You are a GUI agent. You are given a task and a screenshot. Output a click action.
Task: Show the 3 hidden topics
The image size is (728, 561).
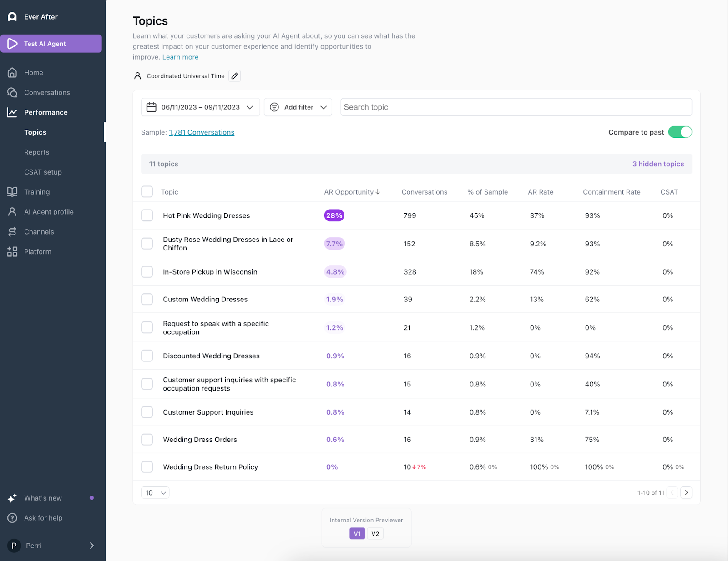[x=658, y=164]
